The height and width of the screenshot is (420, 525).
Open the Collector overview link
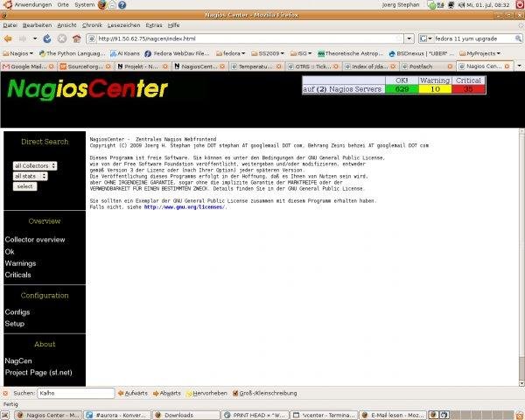tap(35, 240)
